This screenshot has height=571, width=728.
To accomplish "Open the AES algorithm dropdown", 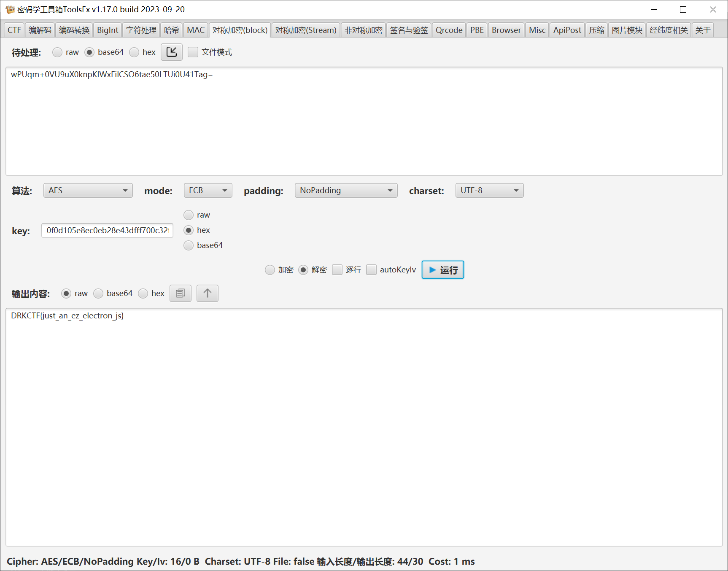I will 88,191.
